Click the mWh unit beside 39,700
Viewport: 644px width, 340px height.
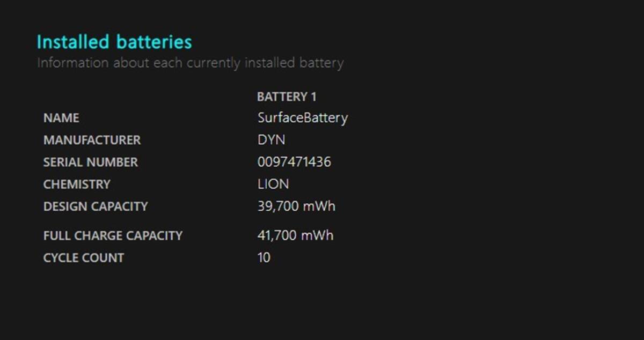point(319,206)
